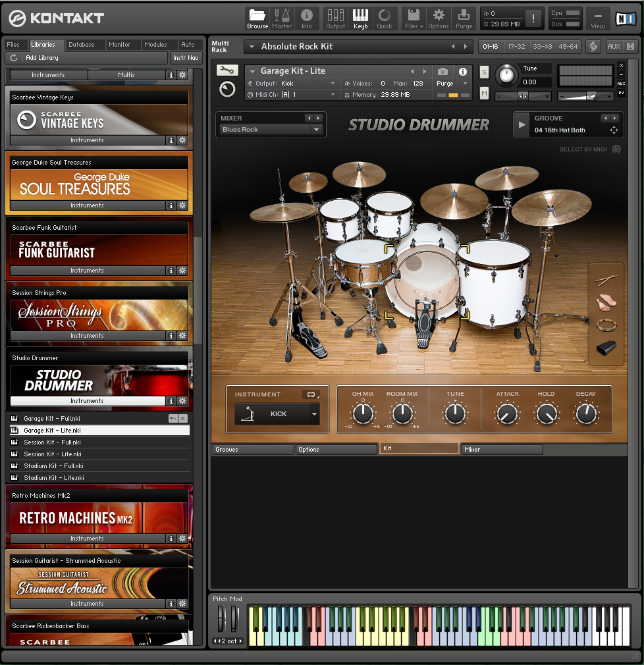644x665 pixels.
Task: Open the Grooves tab
Action: point(253,450)
